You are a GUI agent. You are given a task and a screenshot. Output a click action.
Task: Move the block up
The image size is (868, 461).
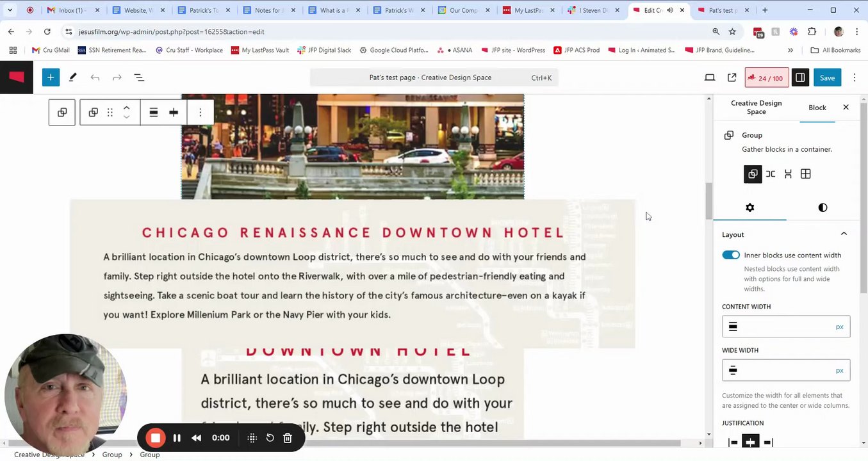pos(126,108)
